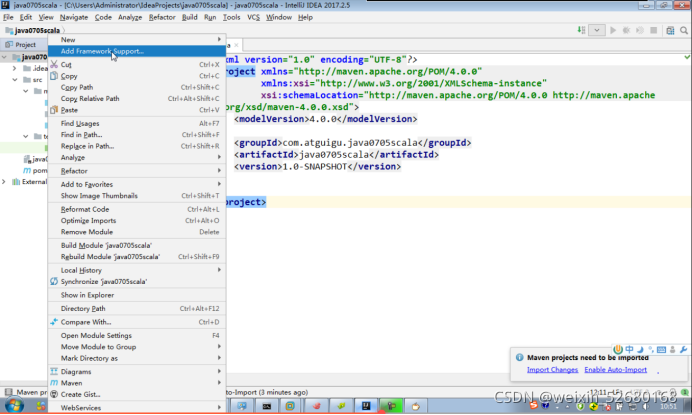Viewport: 692px width, 415px height.
Task: Click the Compare With icon
Action: click(54, 322)
